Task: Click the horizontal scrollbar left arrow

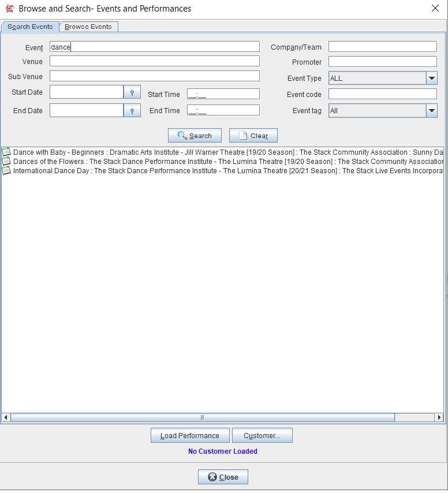Action: click(x=6, y=417)
